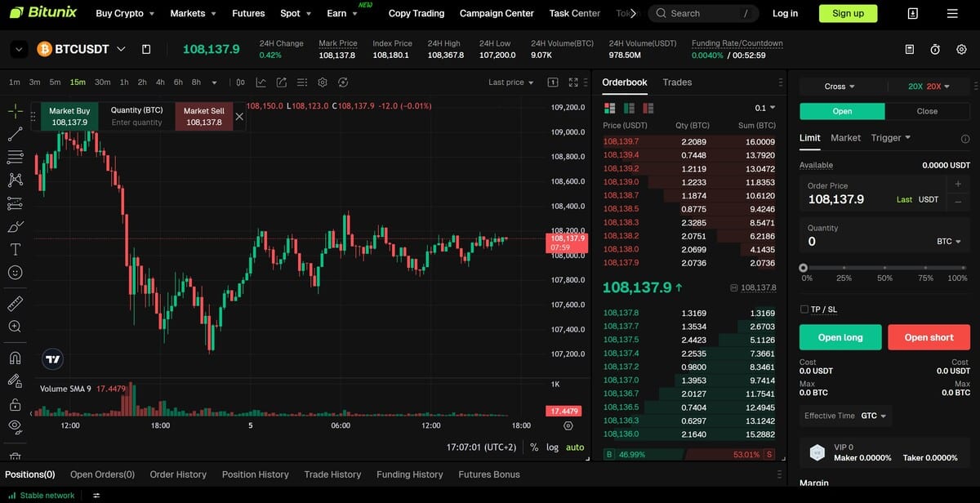Viewport: 980px width, 503px height.
Task: Open the Futures menu item
Action: [248, 13]
